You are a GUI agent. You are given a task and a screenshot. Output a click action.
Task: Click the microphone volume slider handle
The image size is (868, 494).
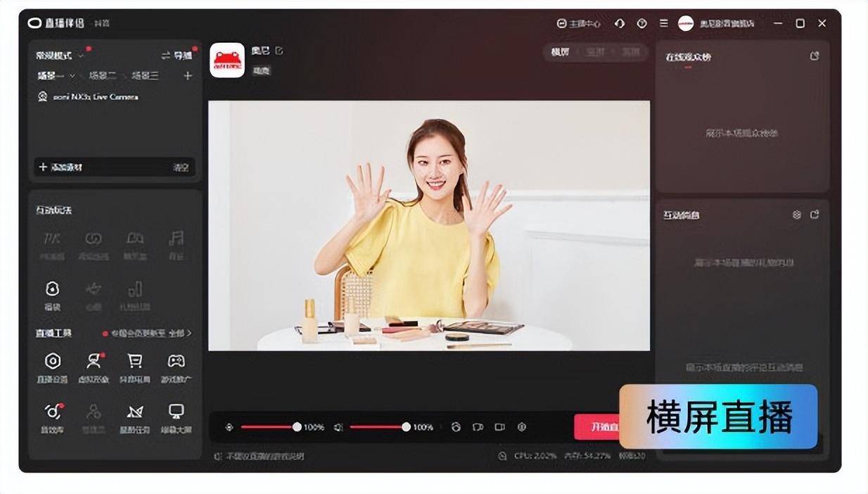click(297, 427)
